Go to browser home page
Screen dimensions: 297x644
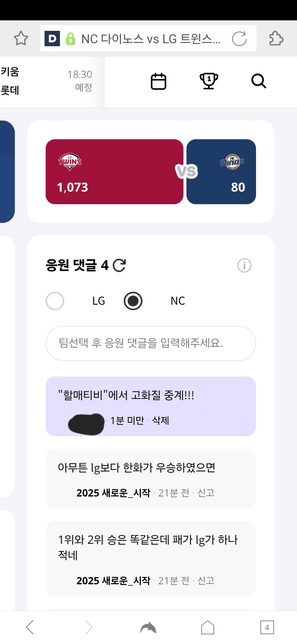pos(208,628)
